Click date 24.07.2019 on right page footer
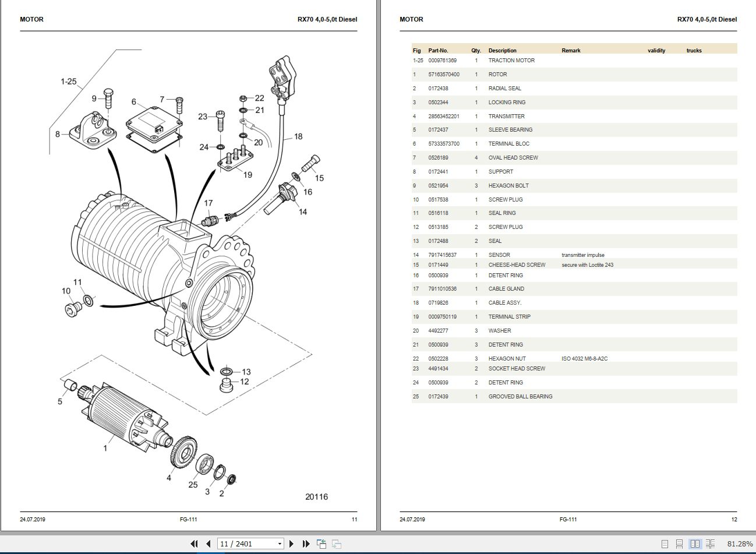The height and width of the screenshot is (554, 756). [412, 520]
